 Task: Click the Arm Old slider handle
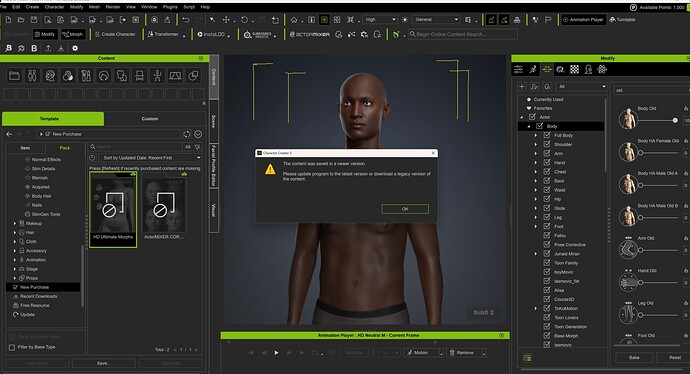[x=641, y=250]
